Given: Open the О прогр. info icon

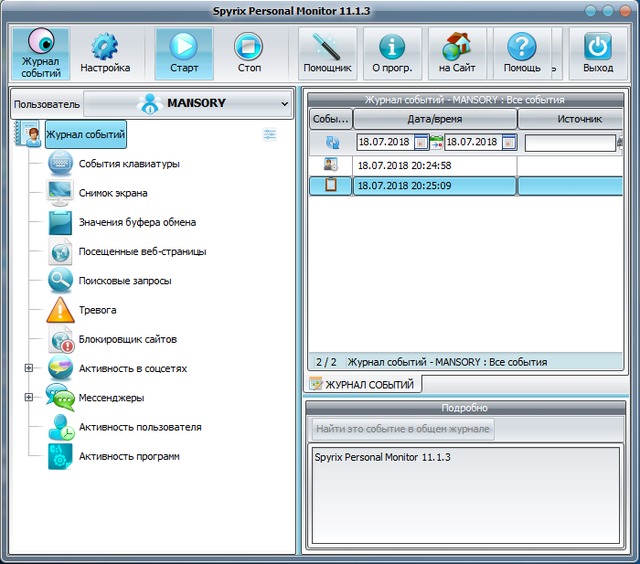Looking at the screenshot, I should tap(392, 53).
